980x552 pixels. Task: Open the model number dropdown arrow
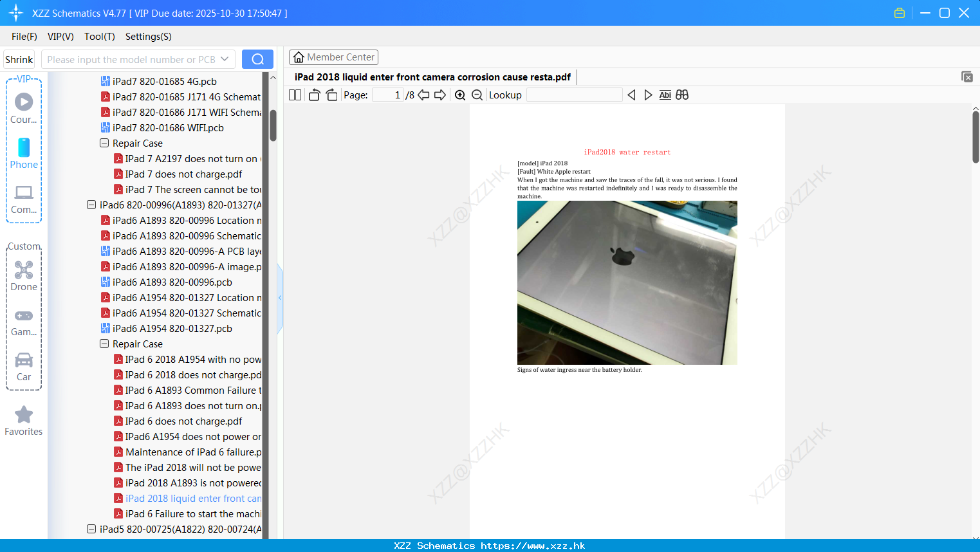[225, 59]
